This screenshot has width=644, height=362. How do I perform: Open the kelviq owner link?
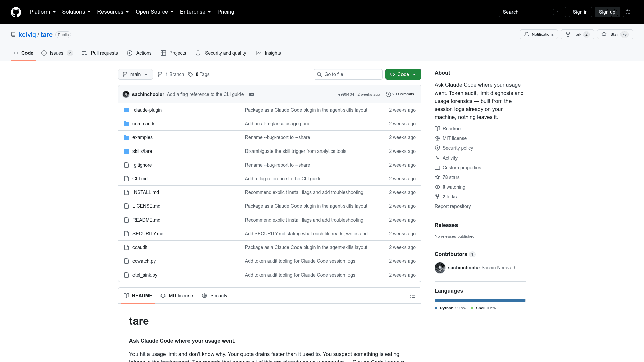coord(27,35)
